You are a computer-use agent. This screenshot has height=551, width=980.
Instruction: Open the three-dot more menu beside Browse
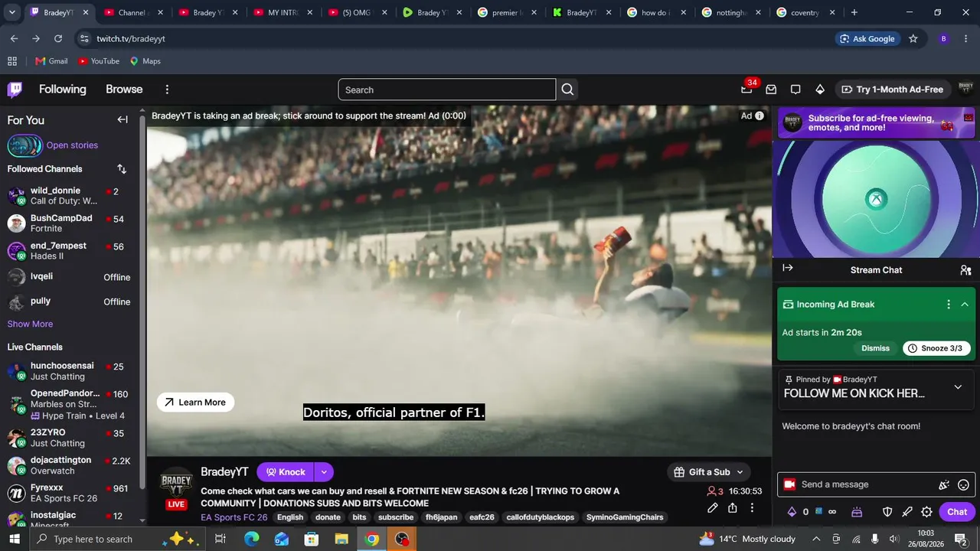pos(167,90)
